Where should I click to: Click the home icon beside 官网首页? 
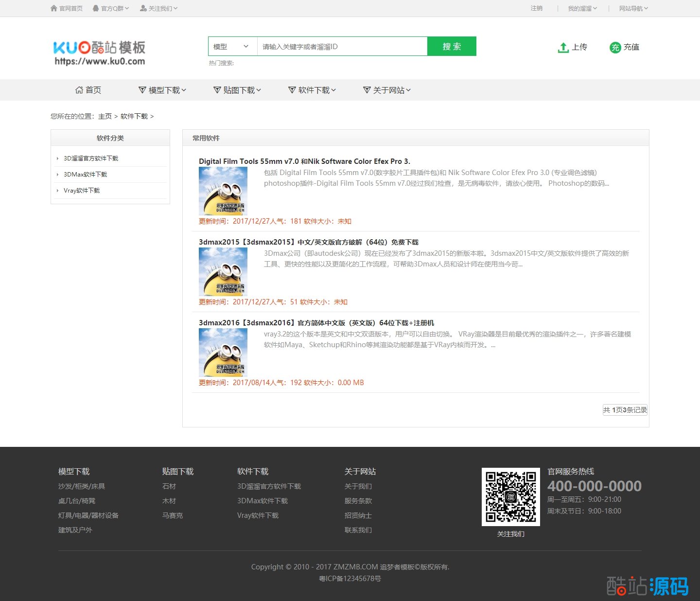click(x=54, y=8)
